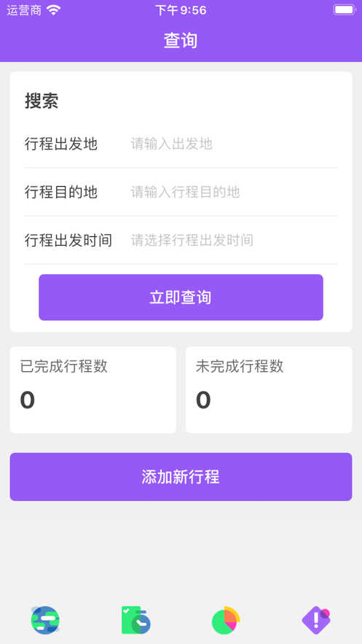Open the pie chart statistics tab
The height and width of the screenshot is (644, 362).
[x=226, y=620]
